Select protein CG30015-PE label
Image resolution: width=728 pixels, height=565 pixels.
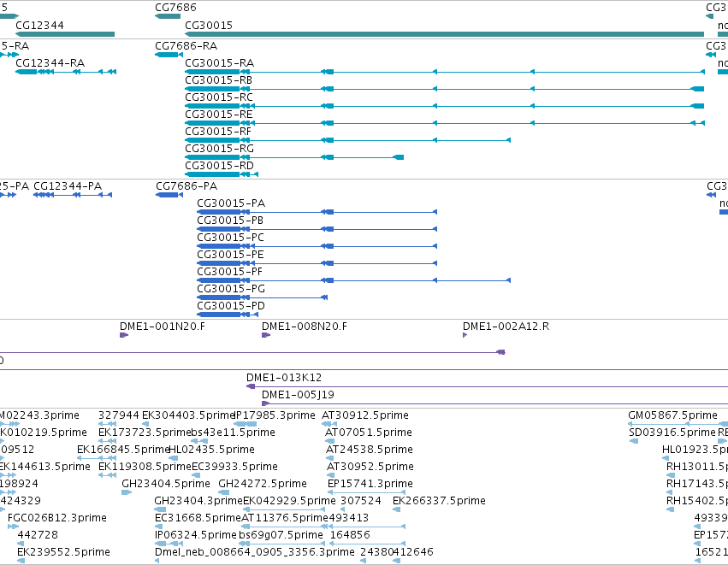(230, 255)
